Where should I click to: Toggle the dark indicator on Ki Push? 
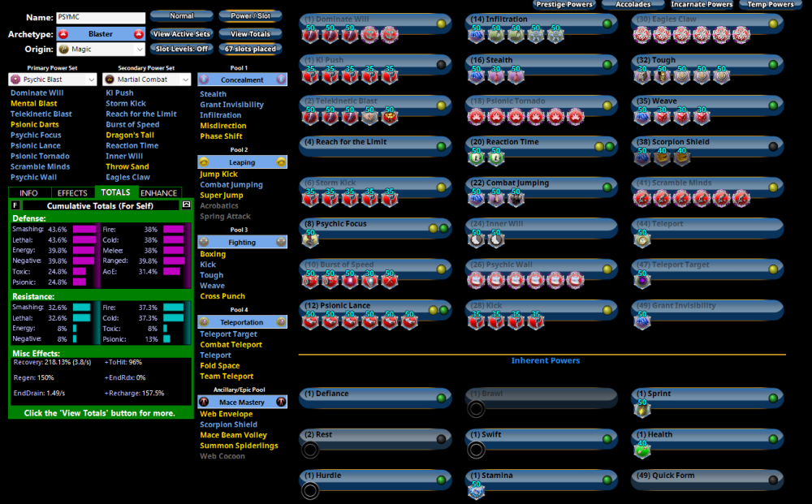[x=441, y=64]
